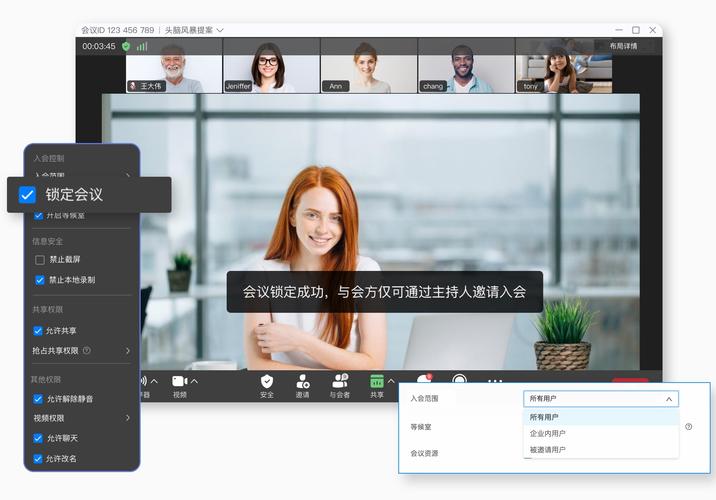Toggle the 禁止本地录制 checkbox

pyautogui.click(x=40, y=280)
